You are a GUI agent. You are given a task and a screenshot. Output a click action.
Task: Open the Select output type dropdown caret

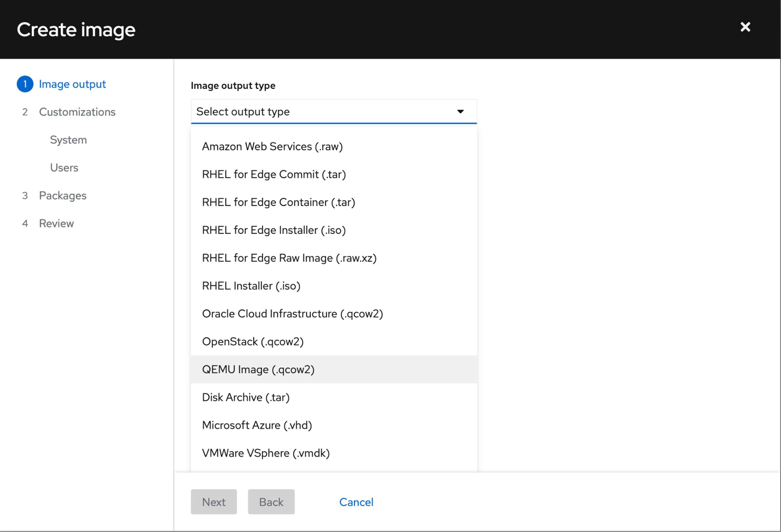coord(460,111)
